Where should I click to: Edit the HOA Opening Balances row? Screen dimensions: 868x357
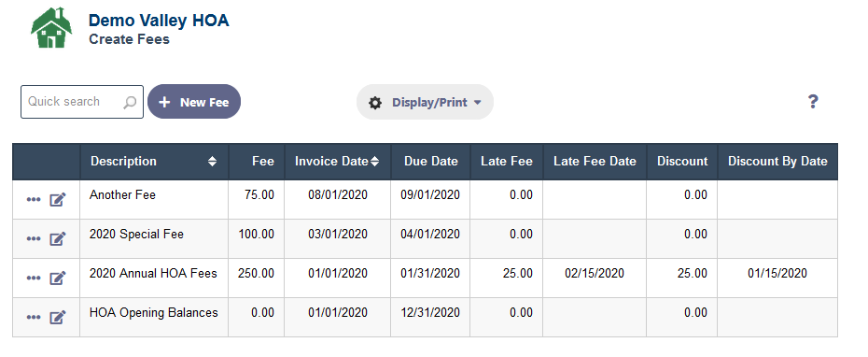(58, 318)
